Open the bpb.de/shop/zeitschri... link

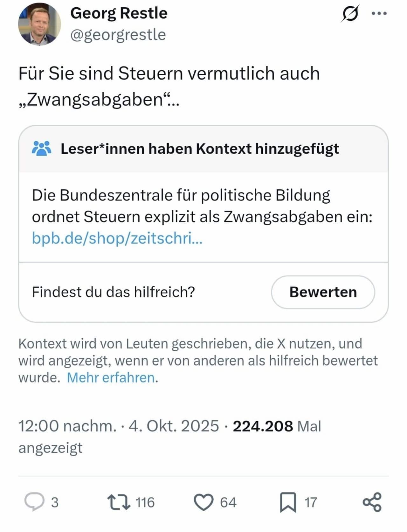pyautogui.click(x=117, y=238)
